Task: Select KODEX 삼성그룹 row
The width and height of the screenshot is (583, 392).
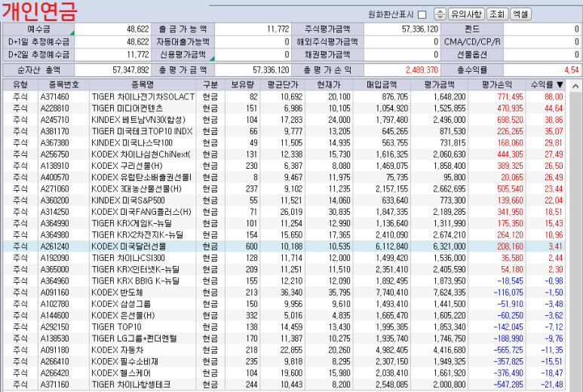Action: click(x=284, y=304)
